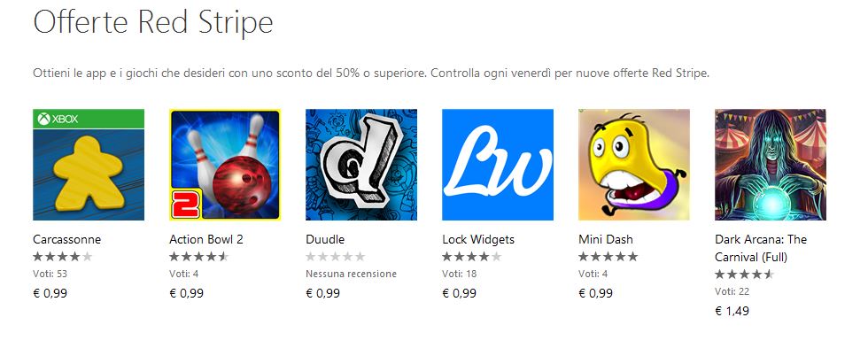Open the Carcassonne app icon
Screen dimensions: 868x356
(89, 165)
